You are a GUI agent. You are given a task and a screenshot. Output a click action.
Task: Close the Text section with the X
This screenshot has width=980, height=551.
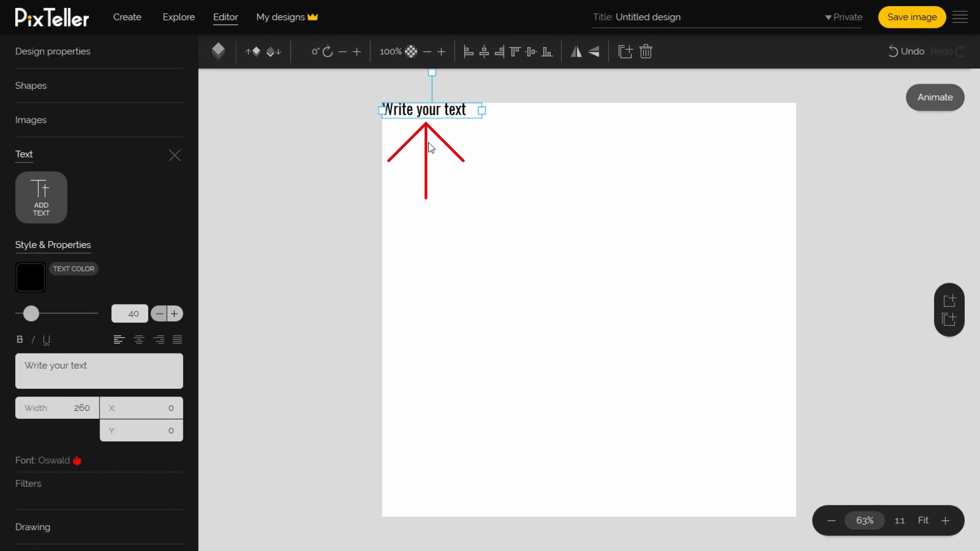pyautogui.click(x=175, y=155)
